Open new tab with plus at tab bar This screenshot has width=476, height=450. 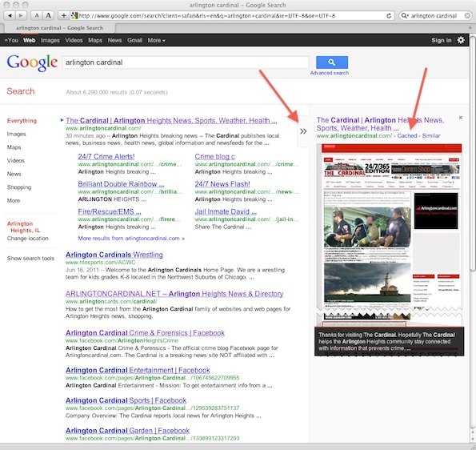[x=470, y=28]
